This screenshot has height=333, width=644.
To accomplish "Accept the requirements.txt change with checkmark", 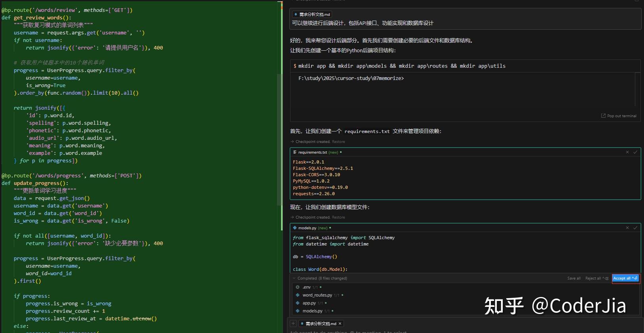I will (635, 152).
